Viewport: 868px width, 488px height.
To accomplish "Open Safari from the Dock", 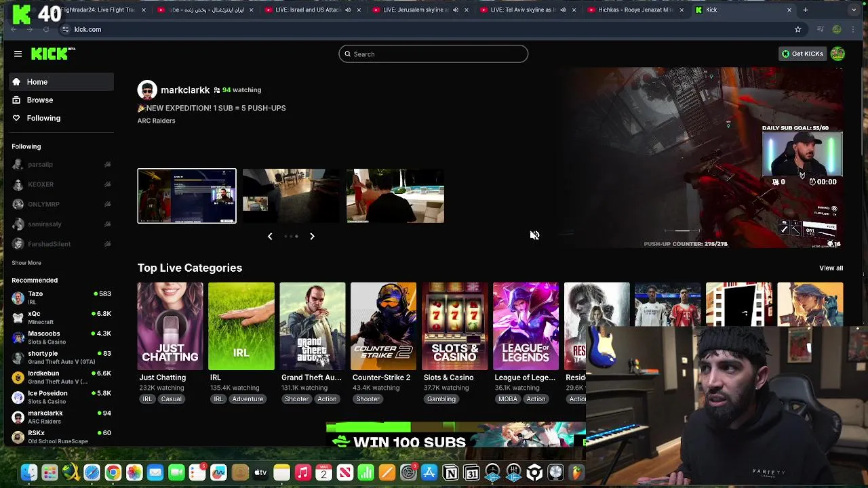I will pyautogui.click(x=92, y=472).
